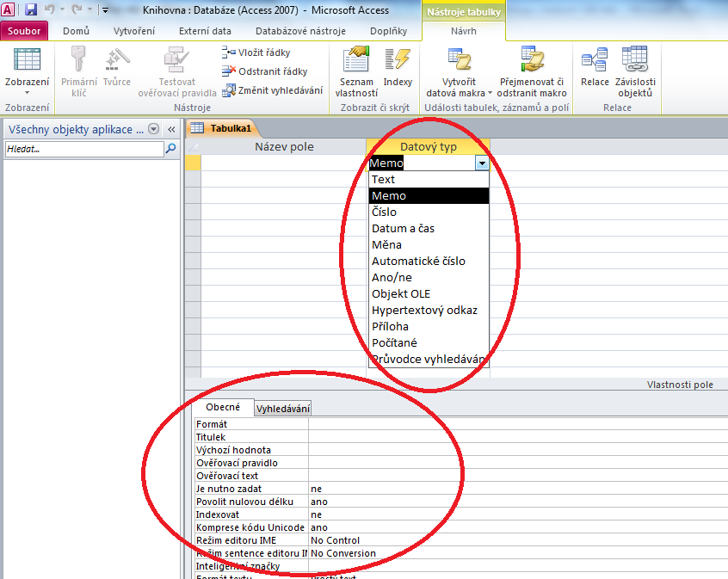
Task: Collapse the navigation pane with double chevron
Action: 171,130
